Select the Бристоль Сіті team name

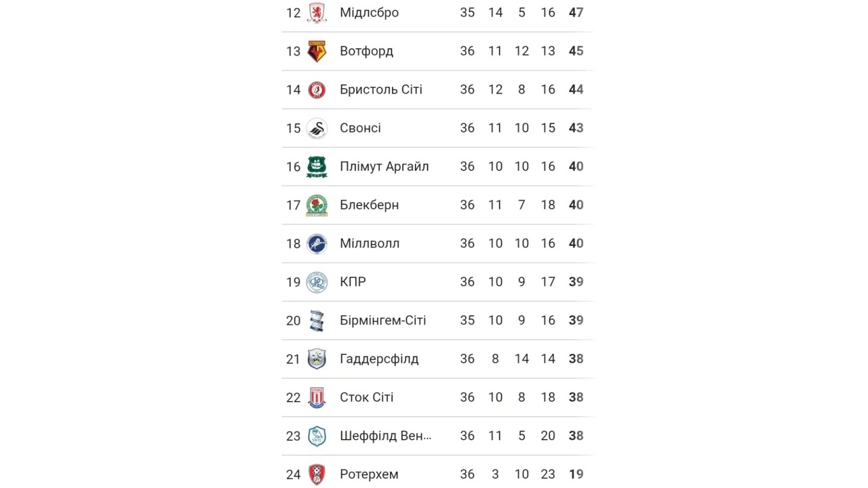pyautogui.click(x=380, y=90)
